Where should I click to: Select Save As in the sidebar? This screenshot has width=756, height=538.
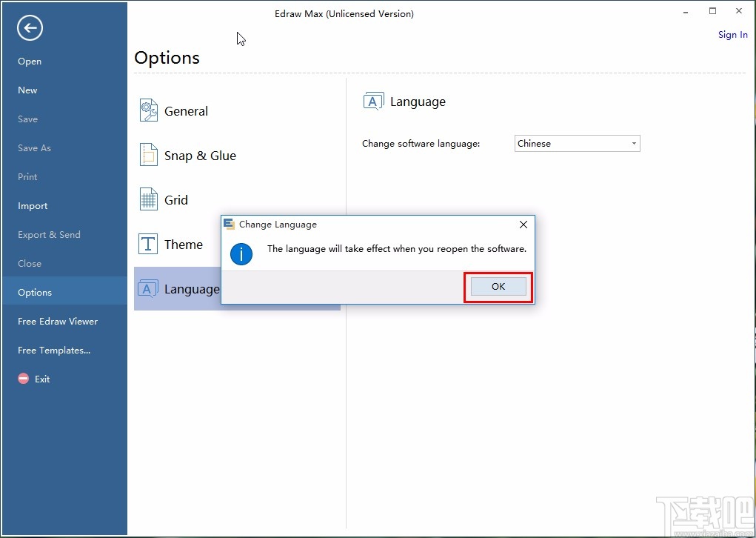coord(34,148)
